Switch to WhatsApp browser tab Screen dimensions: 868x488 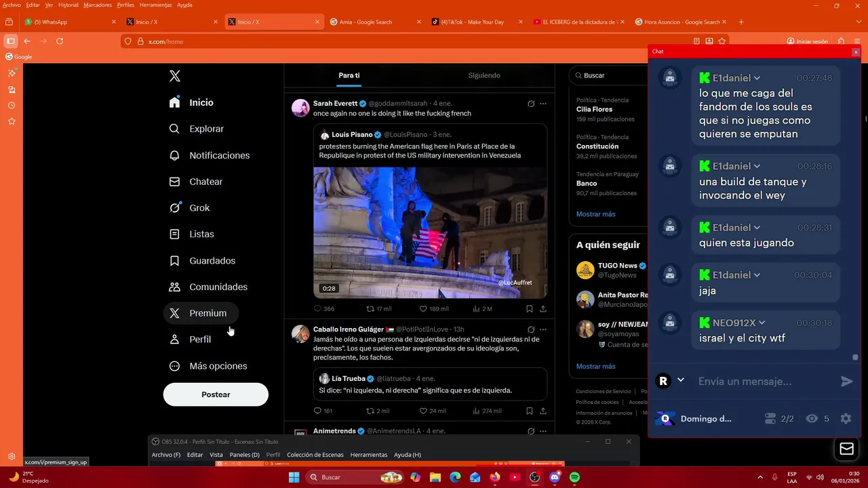pyautogui.click(x=71, y=22)
